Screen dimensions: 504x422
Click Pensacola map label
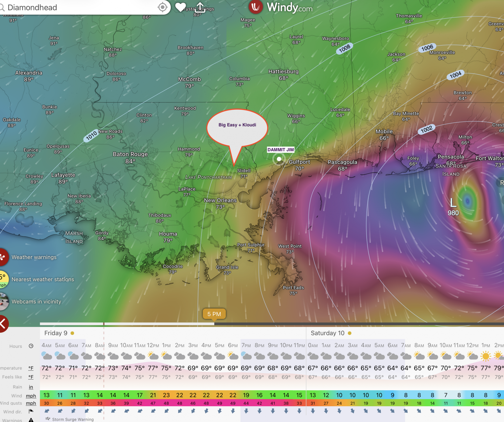coord(451,157)
